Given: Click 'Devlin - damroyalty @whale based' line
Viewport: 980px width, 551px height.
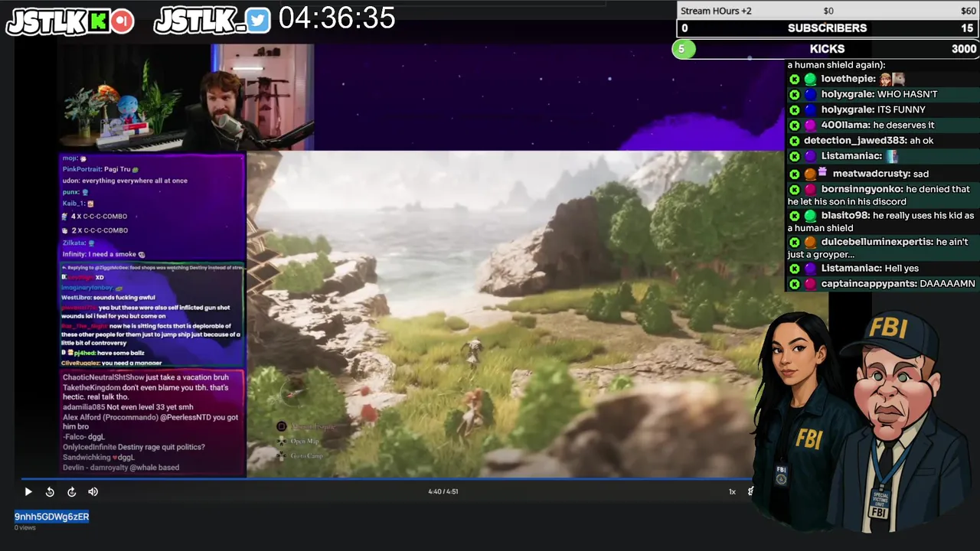Looking at the screenshot, I should coord(121,467).
